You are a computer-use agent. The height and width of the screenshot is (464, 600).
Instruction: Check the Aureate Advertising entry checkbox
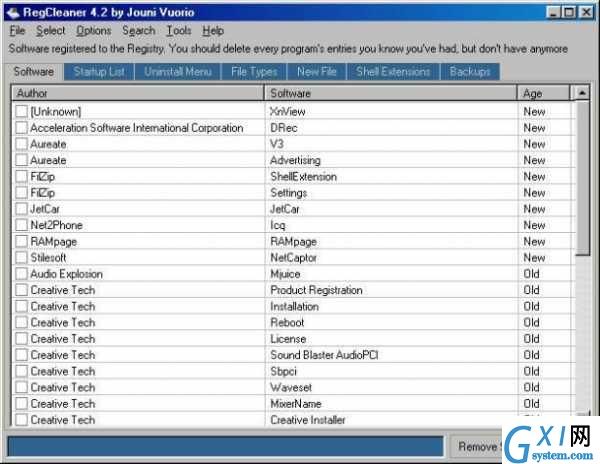tap(21, 160)
